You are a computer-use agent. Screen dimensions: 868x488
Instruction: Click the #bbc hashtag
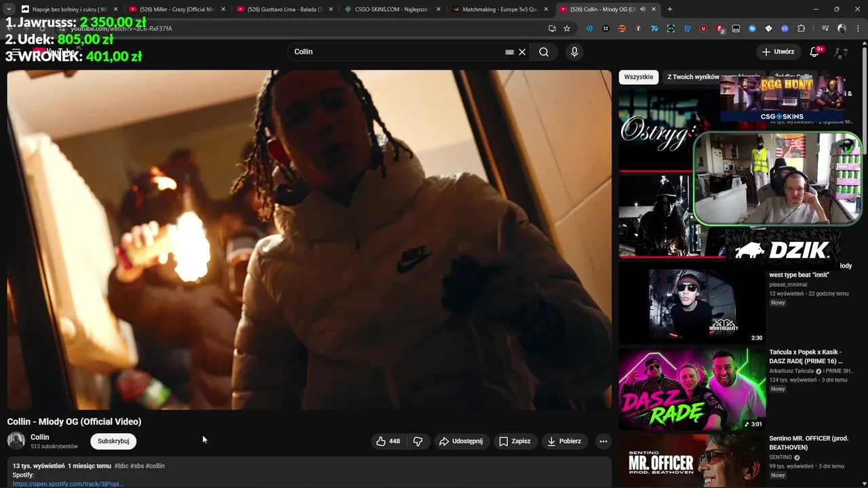pos(121,466)
